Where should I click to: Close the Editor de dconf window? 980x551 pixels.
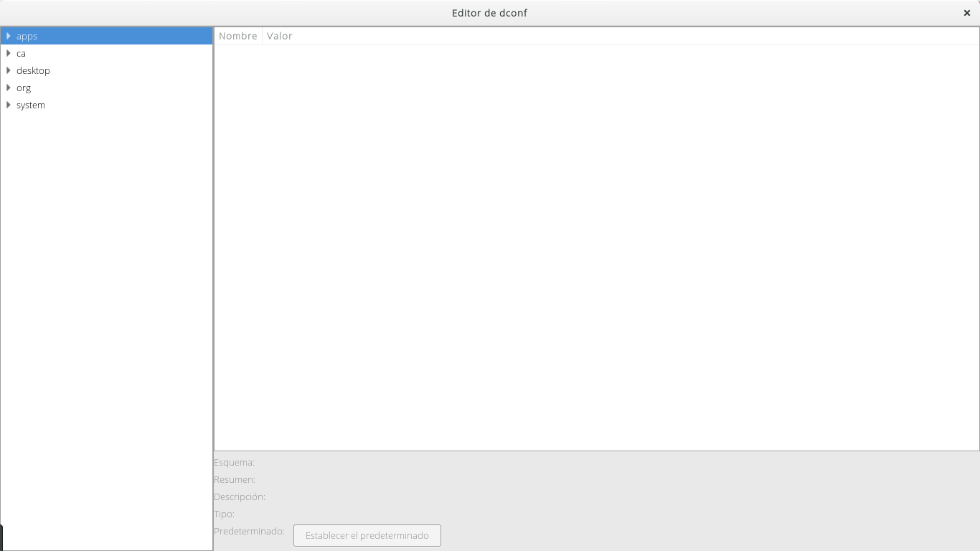click(x=966, y=13)
